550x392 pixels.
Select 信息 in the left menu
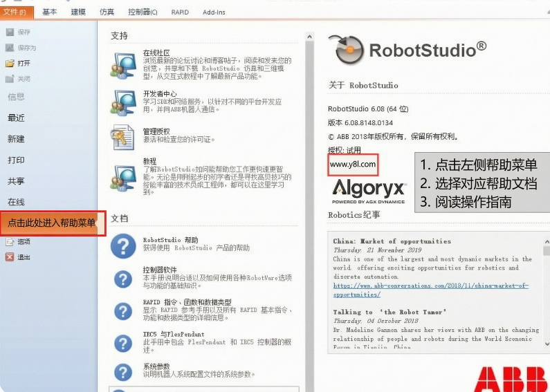(16, 97)
